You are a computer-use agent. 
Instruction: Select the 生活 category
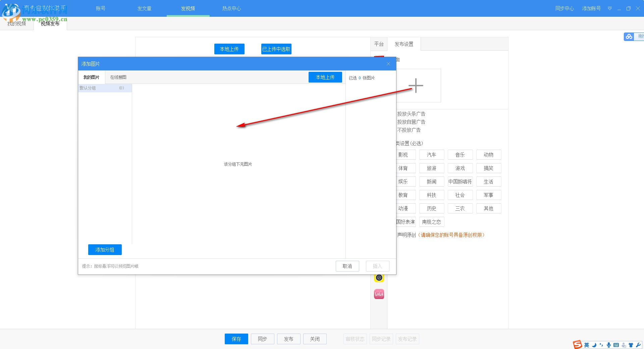click(489, 182)
